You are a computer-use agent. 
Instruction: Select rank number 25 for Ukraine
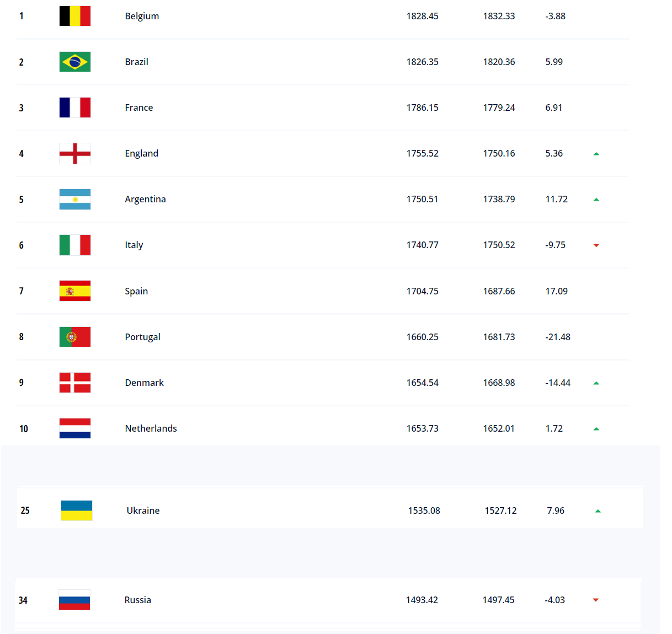[25, 511]
